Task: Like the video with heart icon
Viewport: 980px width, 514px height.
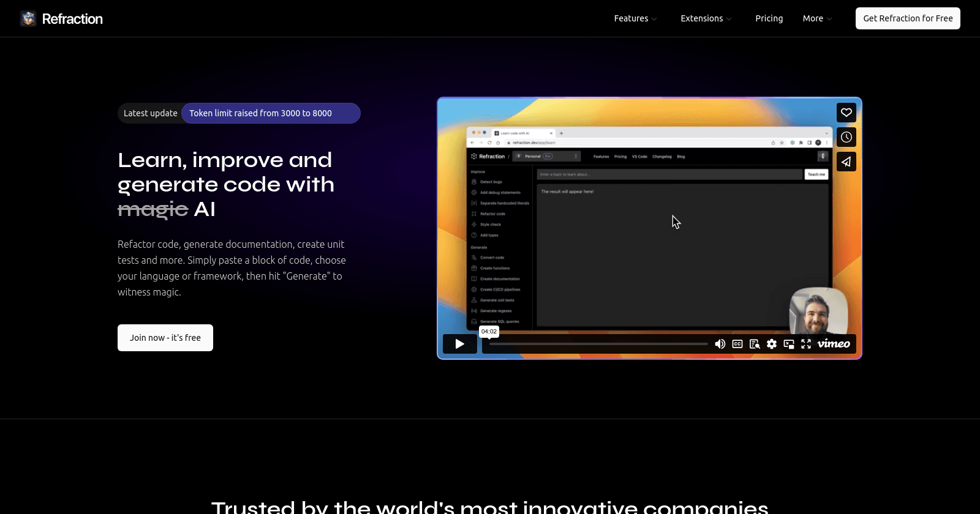Action: point(846,113)
